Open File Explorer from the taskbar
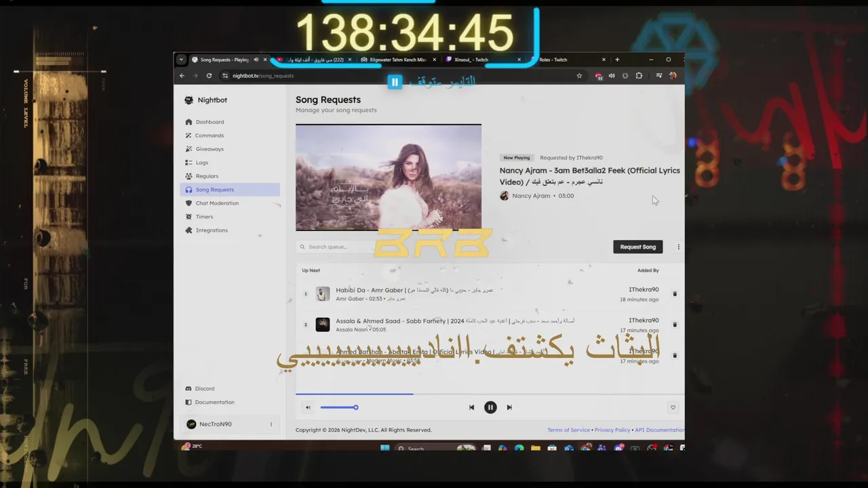868x488 pixels. click(536, 448)
